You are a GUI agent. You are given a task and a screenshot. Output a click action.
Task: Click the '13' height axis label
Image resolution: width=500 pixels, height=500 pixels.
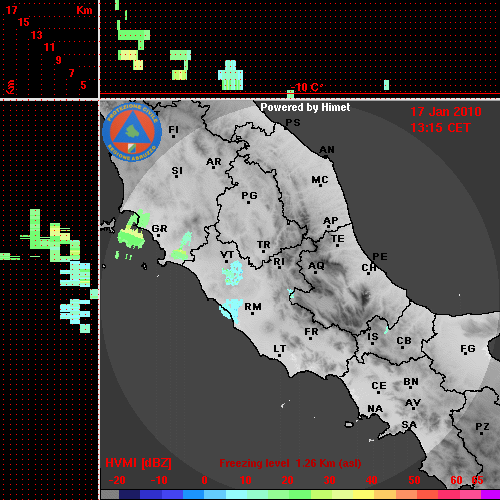[37, 35]
